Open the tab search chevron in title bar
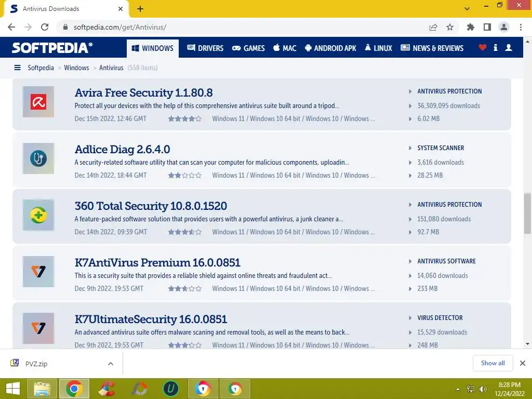This screenshot has height=399, width=532. pyautogui.click(x=467, y=9)
